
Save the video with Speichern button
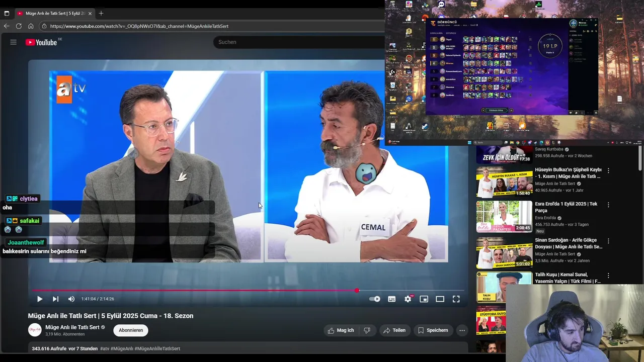tap(433, 330)
